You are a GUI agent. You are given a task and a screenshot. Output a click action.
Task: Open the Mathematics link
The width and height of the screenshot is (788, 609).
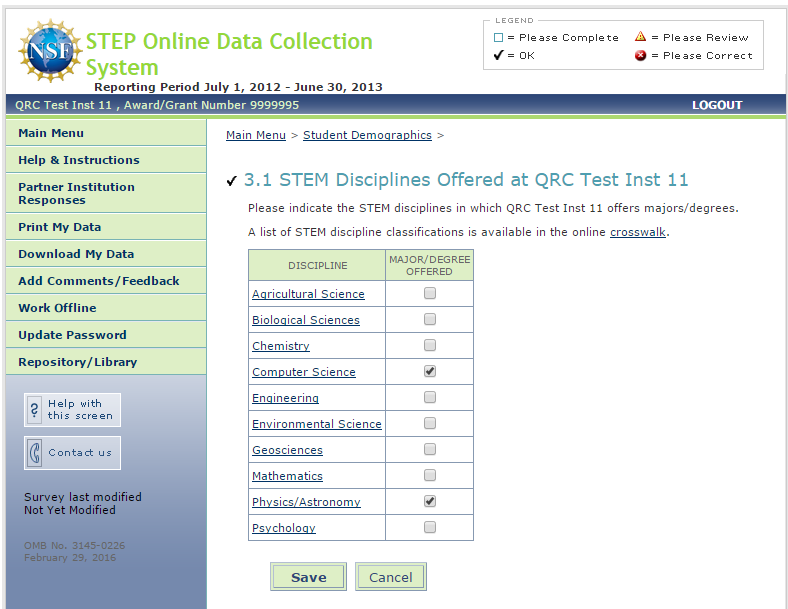(x=287, y=476)
